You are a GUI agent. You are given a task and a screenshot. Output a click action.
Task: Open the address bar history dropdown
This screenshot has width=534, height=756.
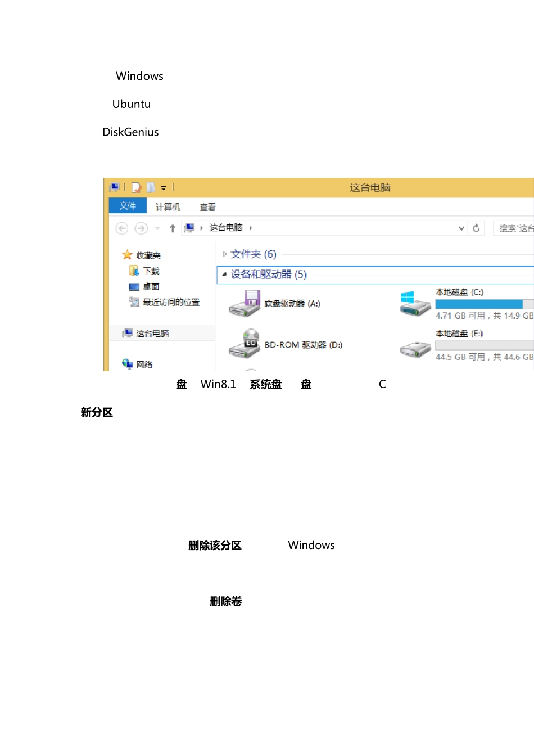coord(461,228)
